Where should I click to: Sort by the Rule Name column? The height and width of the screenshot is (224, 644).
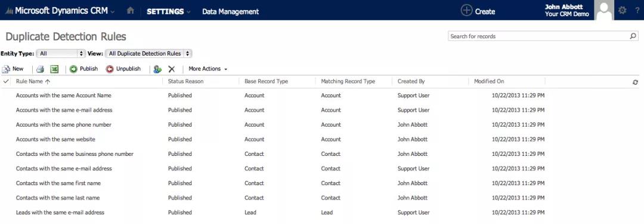pos(33,81)
